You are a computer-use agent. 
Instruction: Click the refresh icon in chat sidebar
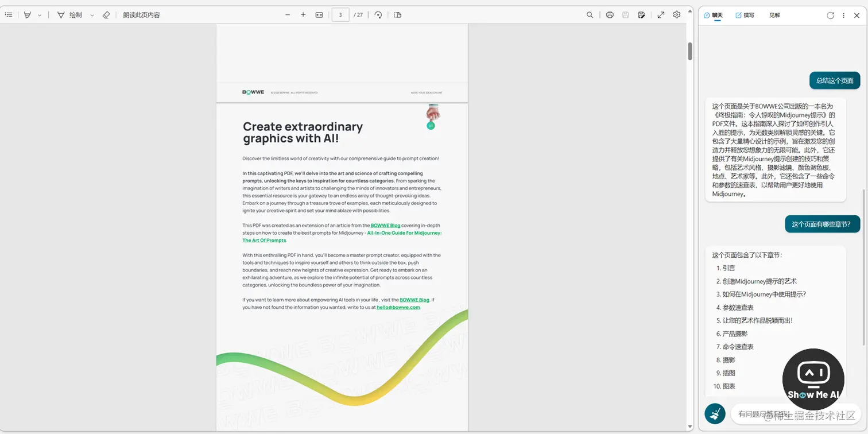point(830,15)
